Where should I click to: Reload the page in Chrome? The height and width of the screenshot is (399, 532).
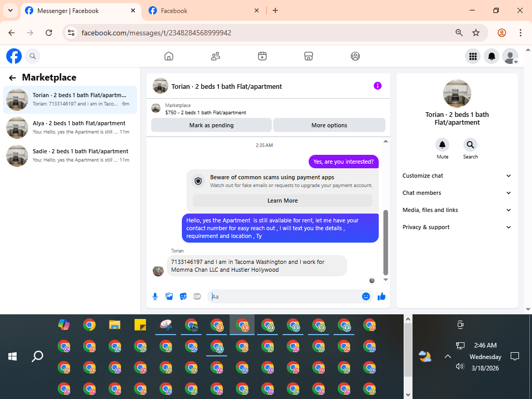click(x=49, y=33)
